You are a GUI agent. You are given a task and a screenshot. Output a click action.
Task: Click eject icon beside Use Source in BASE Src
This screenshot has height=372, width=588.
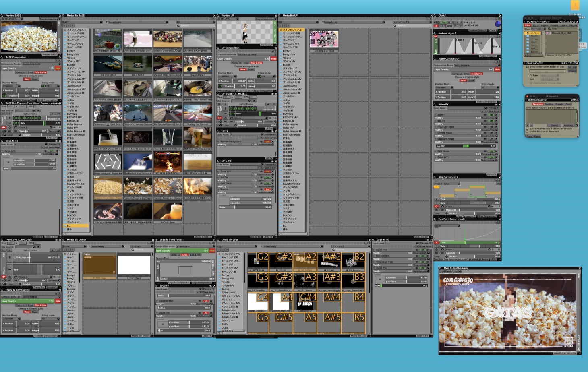[38, 110]
